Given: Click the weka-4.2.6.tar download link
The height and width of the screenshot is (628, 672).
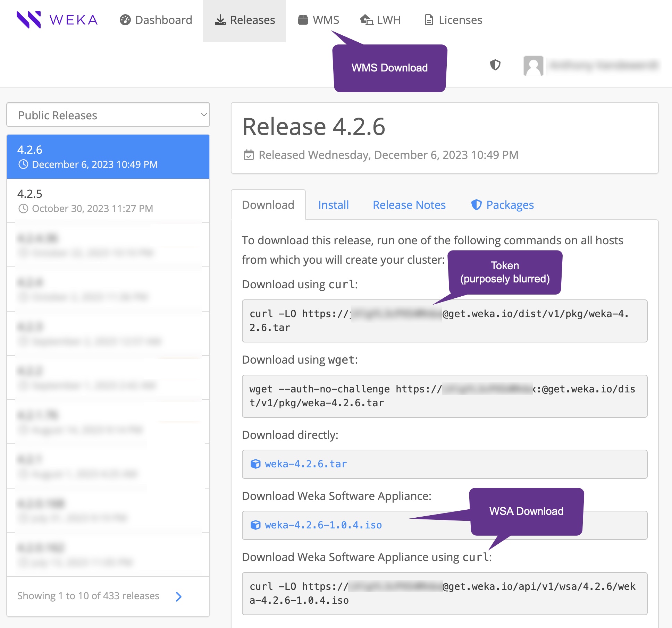Looking at the screenshot, I should click(x=305, y=464).
